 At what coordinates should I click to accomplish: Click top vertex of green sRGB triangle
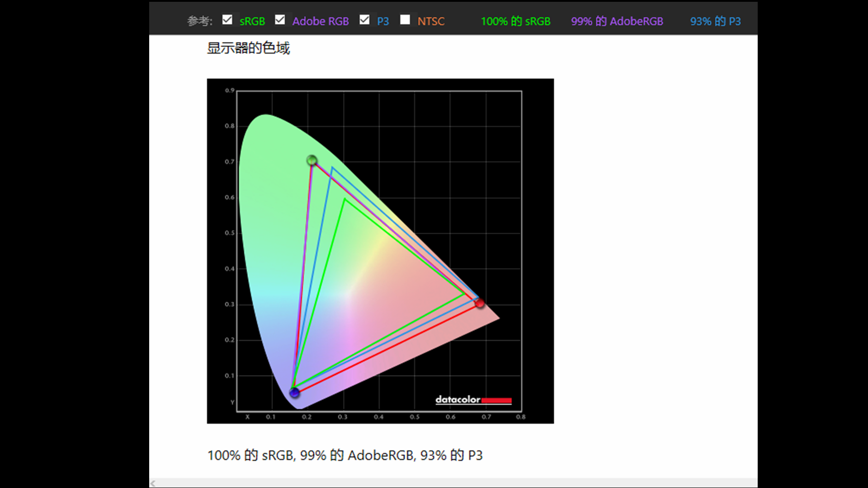(344, 199)
